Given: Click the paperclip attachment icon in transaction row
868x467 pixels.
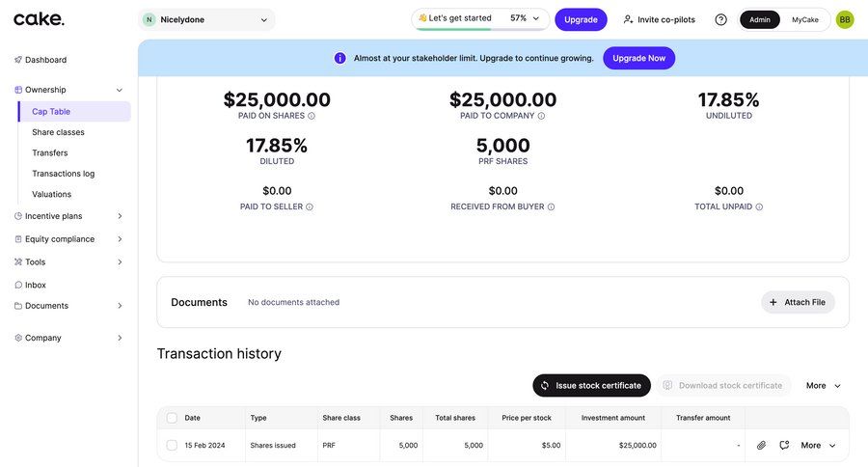Looking at the screenshot, I should click(x=761, y=445).
